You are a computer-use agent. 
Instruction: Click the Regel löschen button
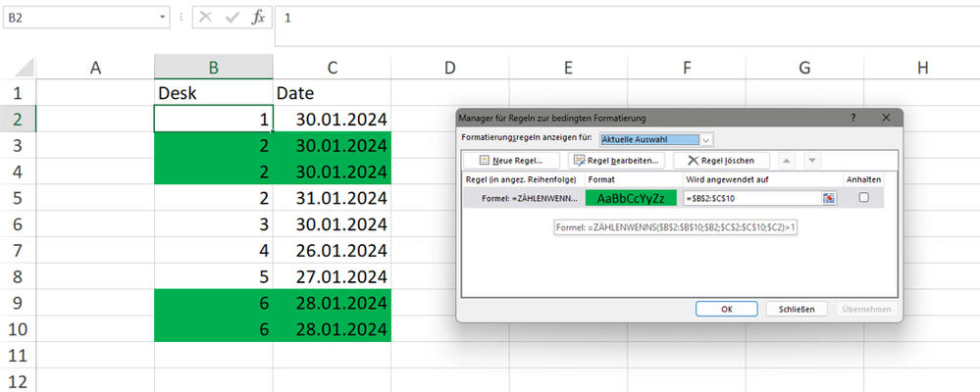point(721,161)
